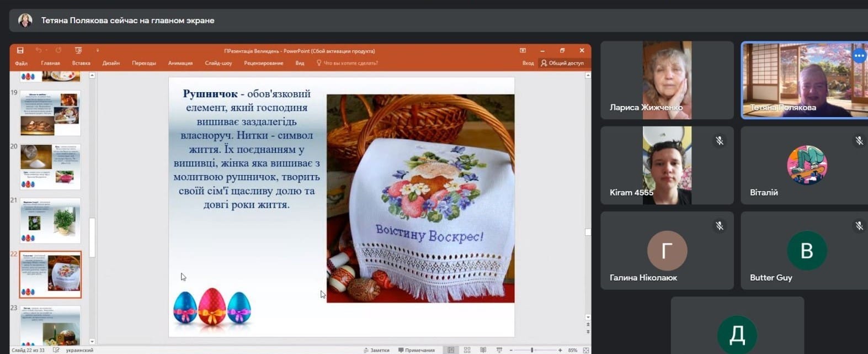
Task: Click the Общий доступ share button
Action: 562,63
